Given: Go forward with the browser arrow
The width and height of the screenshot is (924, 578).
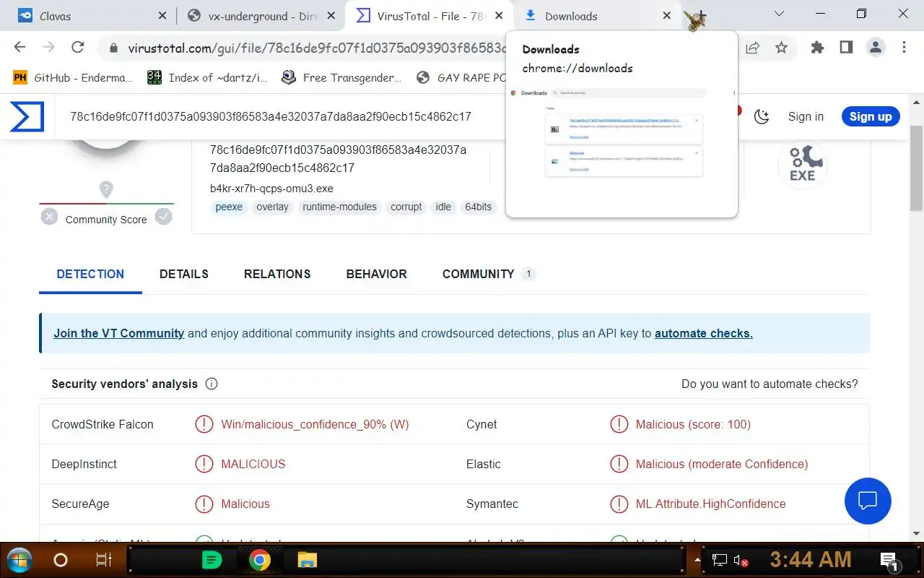Looking at the screenshot, I should (x=48, y=48).
